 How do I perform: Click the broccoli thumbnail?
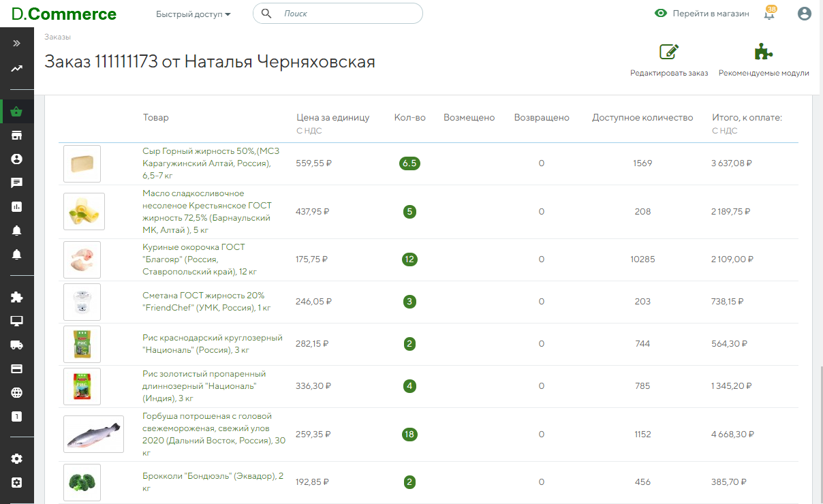(x=82, y=482)
